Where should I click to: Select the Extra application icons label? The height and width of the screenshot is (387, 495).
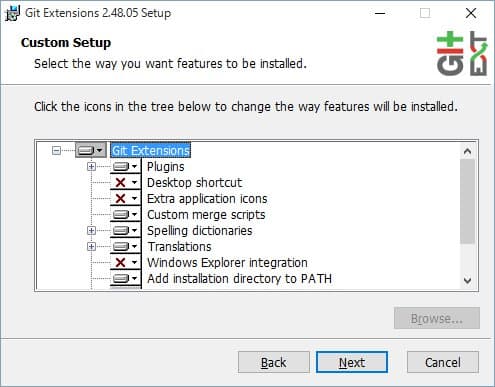pos(207,199)
